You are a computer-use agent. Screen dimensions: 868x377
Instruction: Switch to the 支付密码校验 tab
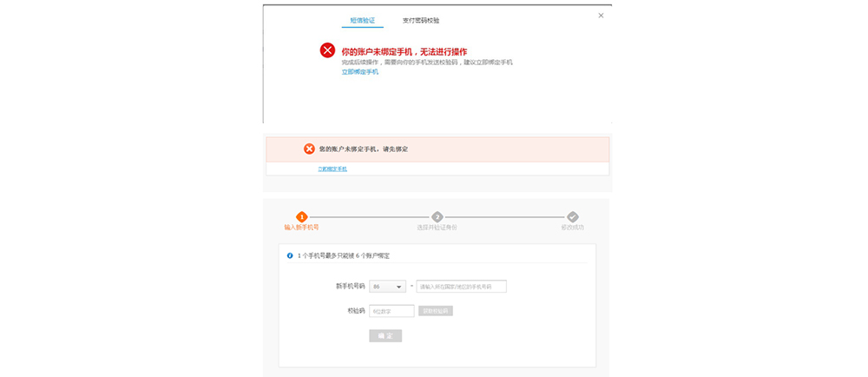(x=421, y=20)
